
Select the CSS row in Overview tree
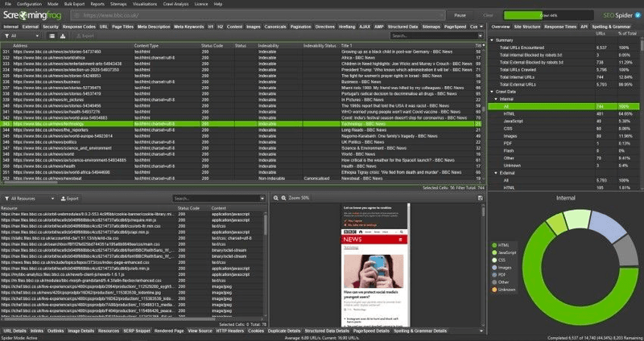(x=563, y=129)
